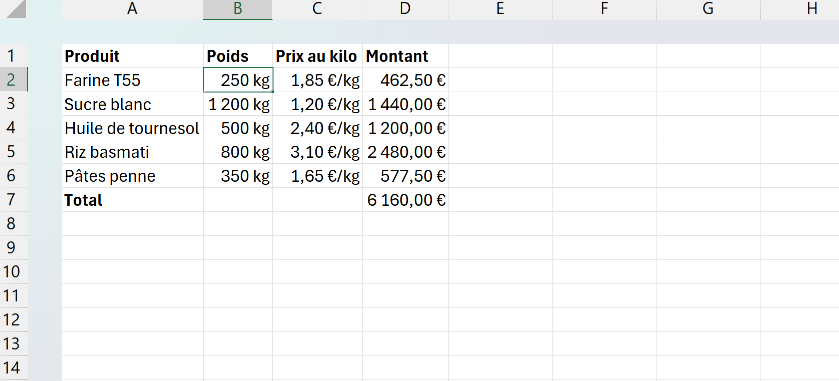The width and height of the screenshot is (839, 381).
Task: Click the "Prix au kilo" header cell
Action: [317, 56]
